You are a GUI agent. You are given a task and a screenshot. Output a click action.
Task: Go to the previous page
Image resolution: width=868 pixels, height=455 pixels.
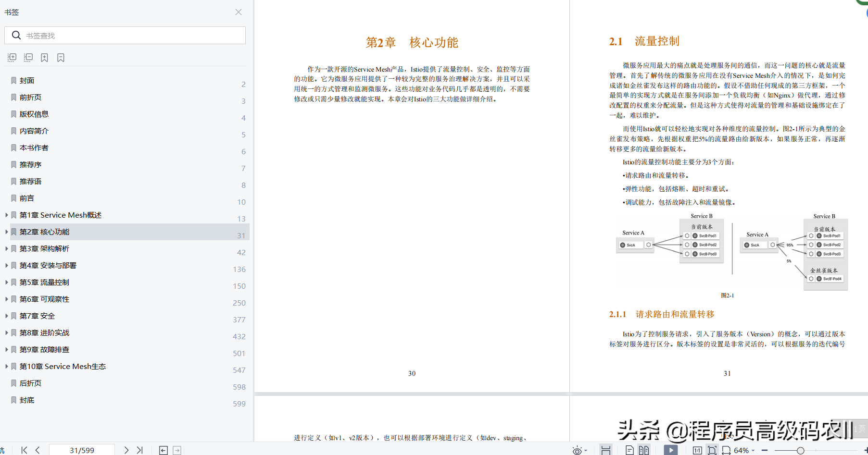38,450
